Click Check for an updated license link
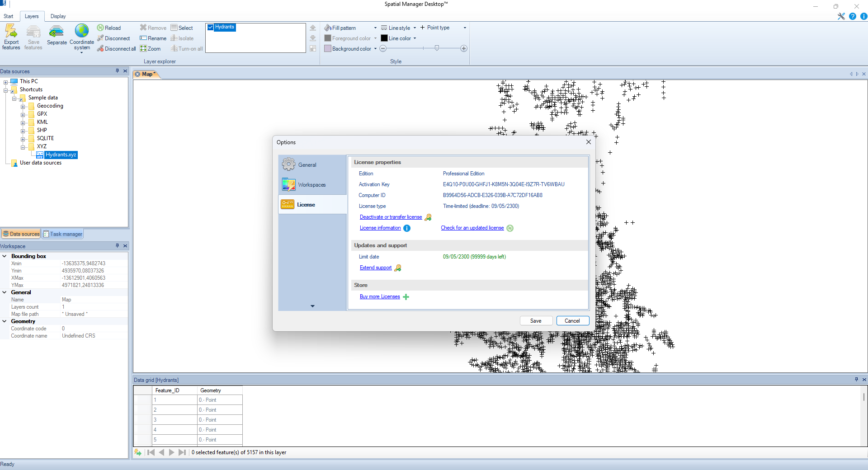 pyautogui.click(x=472, y=228)
